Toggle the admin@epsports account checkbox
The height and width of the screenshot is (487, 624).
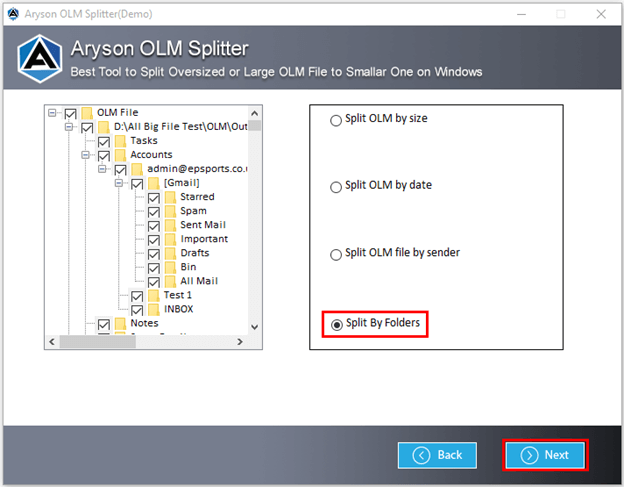[120, 170]
